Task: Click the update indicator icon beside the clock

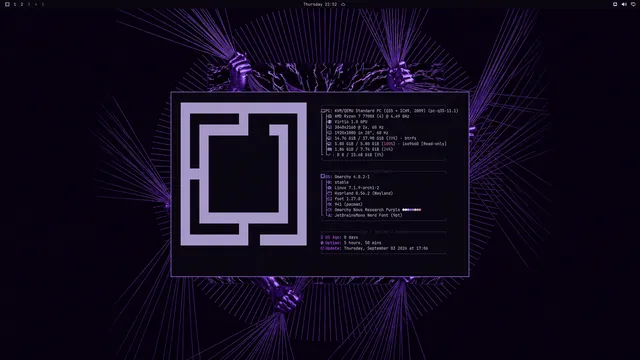Action: (x=343, y=4)
